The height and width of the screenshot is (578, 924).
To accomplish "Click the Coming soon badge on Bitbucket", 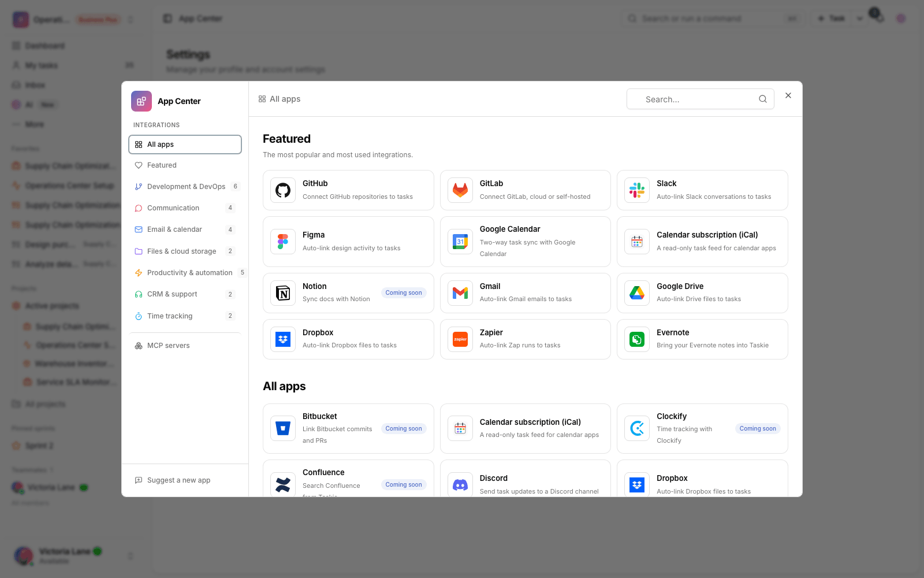I will [404, 429].
